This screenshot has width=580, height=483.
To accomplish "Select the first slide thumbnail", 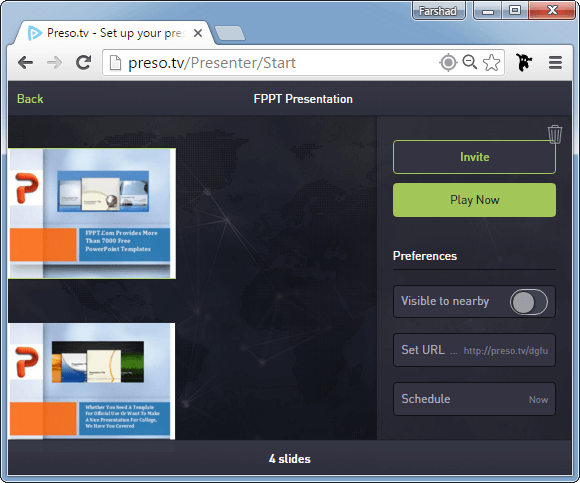I will pos(92,213).
